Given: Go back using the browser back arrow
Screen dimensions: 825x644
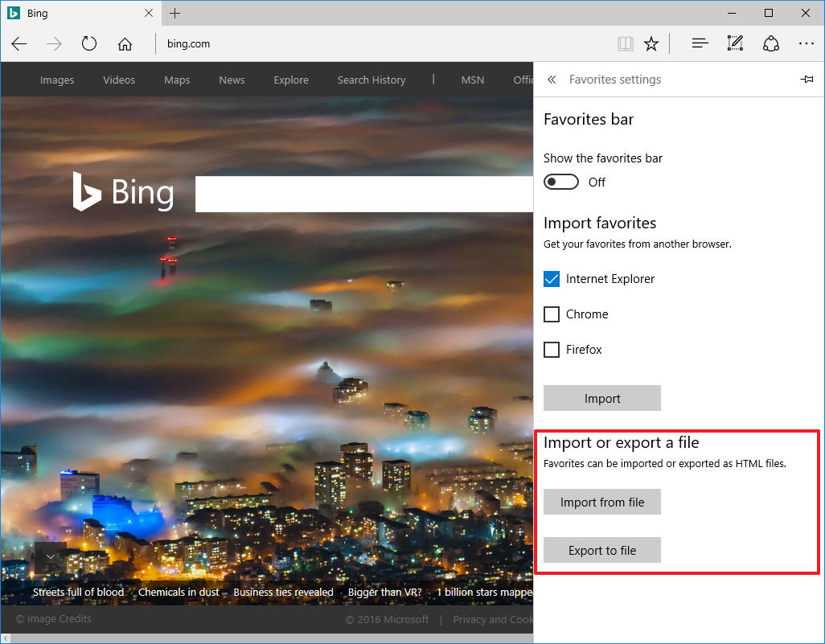Looking at the screenshot, I should [19, 43].
